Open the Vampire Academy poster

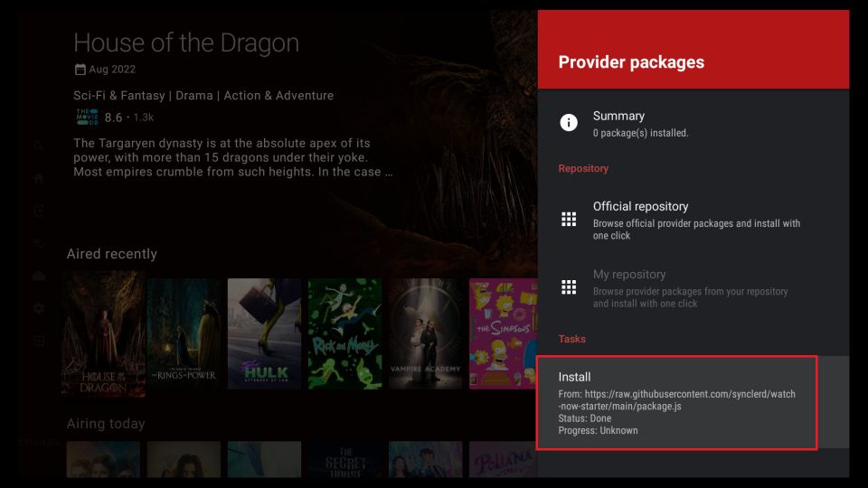pyautogui.click(x=425, y=333)
